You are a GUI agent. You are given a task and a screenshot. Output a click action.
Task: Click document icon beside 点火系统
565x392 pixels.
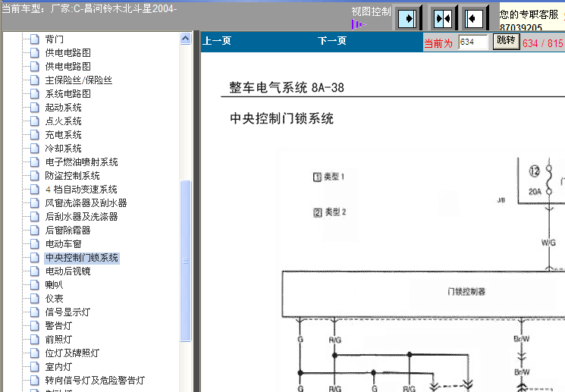point(35,121)
